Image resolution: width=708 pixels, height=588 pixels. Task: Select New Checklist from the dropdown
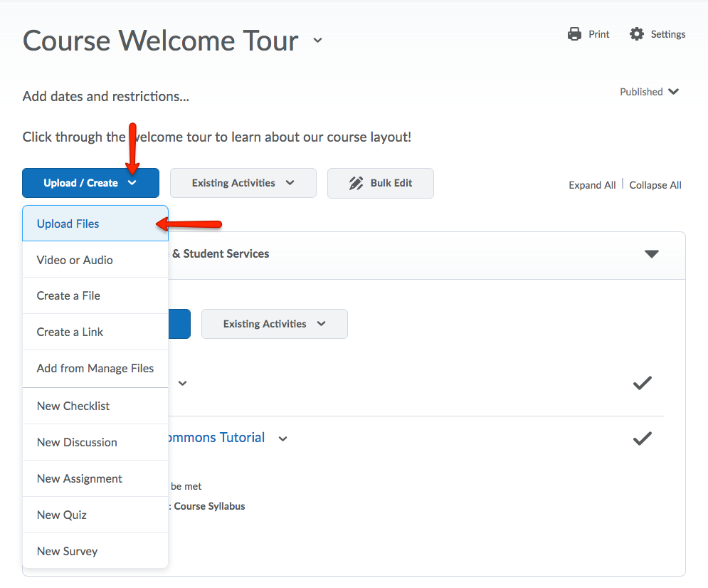(73, 406)
